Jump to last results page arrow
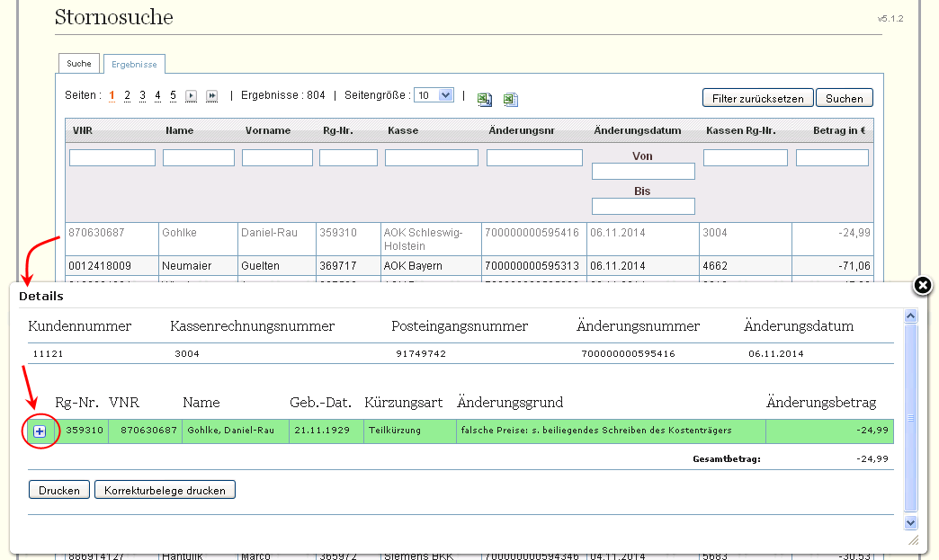 [x=212, y=95]
